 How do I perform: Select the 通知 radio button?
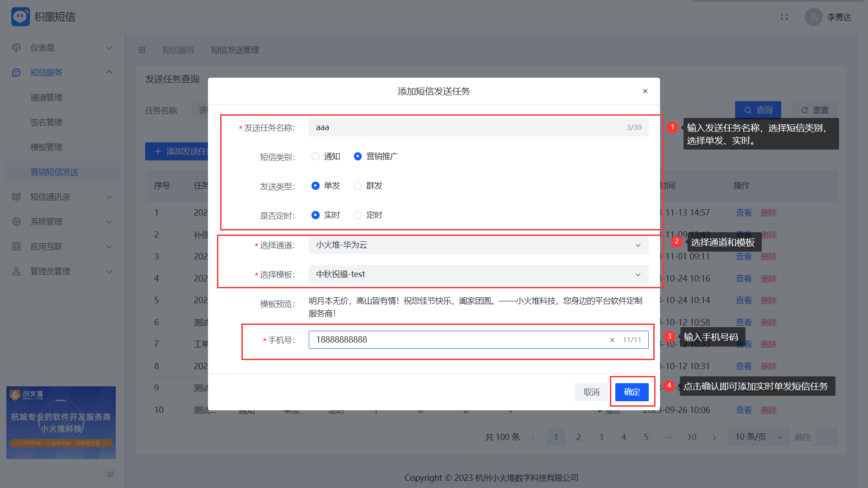316,156
